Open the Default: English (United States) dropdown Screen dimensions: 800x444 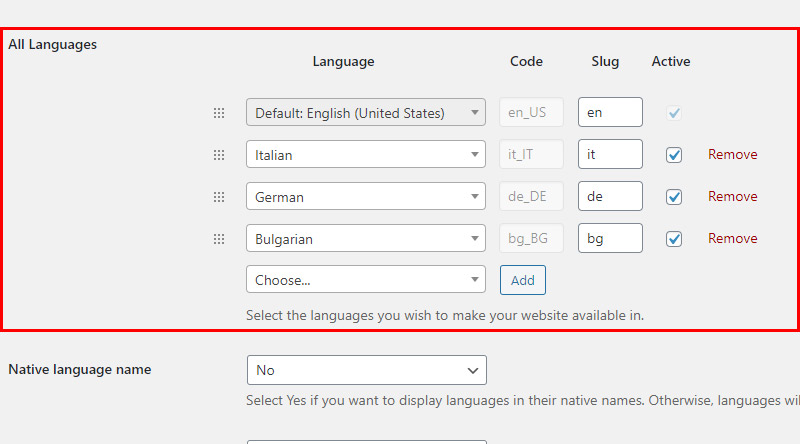(x=366, y=112)
